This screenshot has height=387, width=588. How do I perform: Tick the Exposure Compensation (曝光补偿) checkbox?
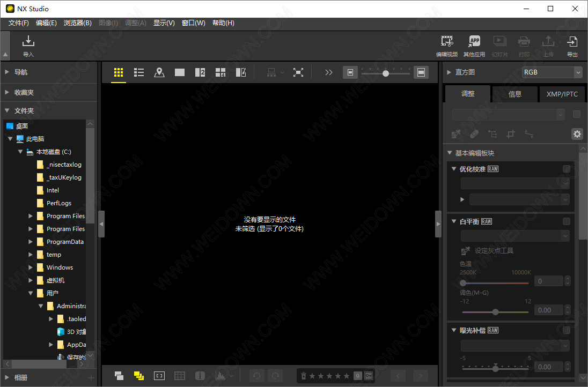[567, 330]
